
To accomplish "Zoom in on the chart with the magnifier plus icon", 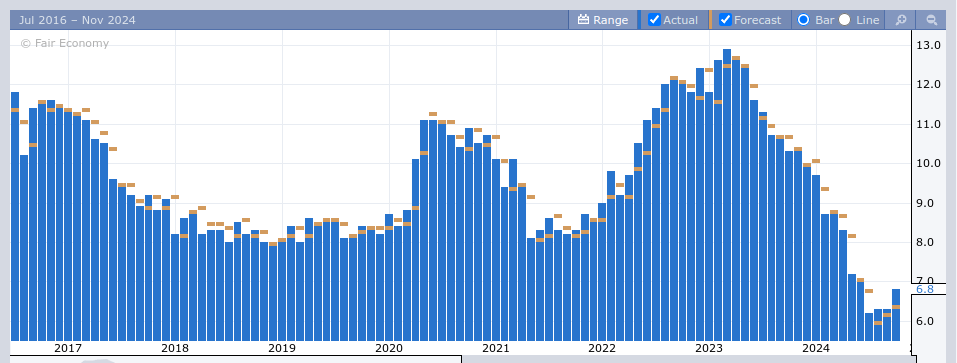I will coord(900,20).
